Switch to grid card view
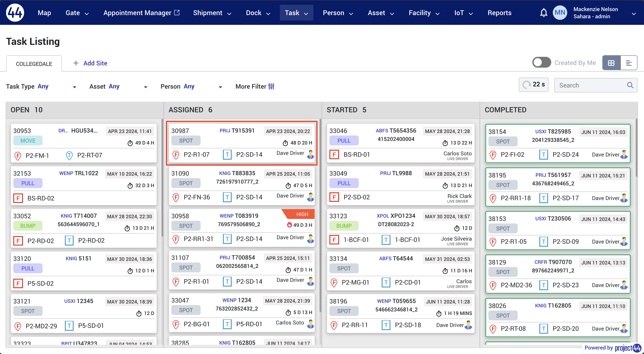The image size is (644, 354). 611,63
